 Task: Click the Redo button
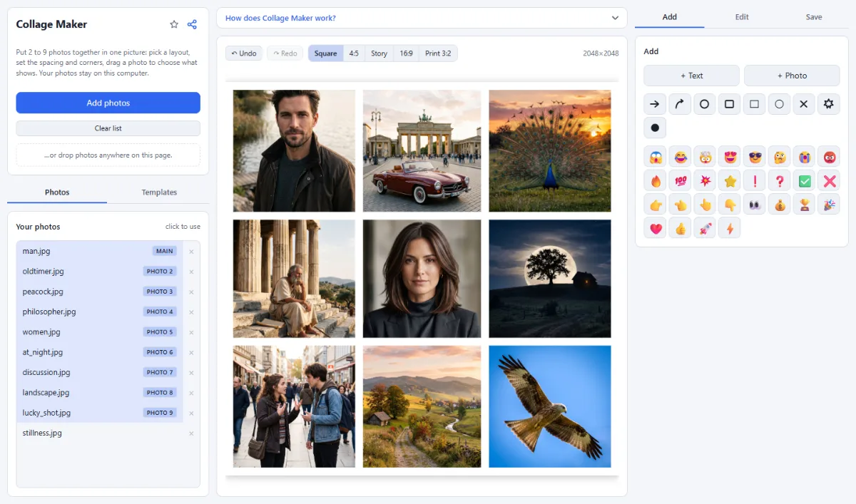(285, 53)
